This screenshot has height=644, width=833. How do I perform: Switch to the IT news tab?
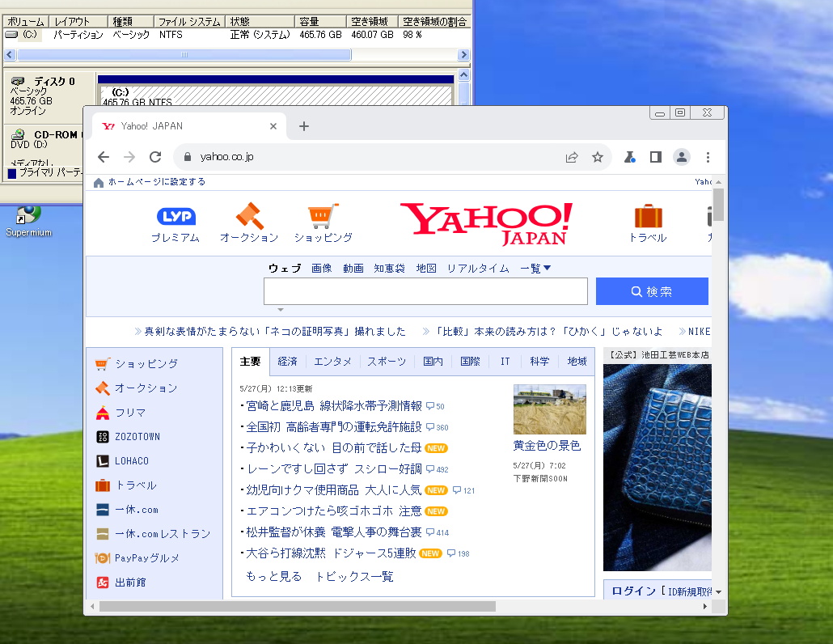pos(505,362)
